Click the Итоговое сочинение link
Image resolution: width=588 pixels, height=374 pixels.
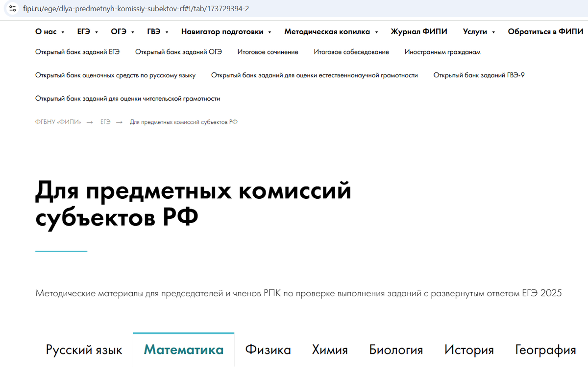(x=268, y=51)
